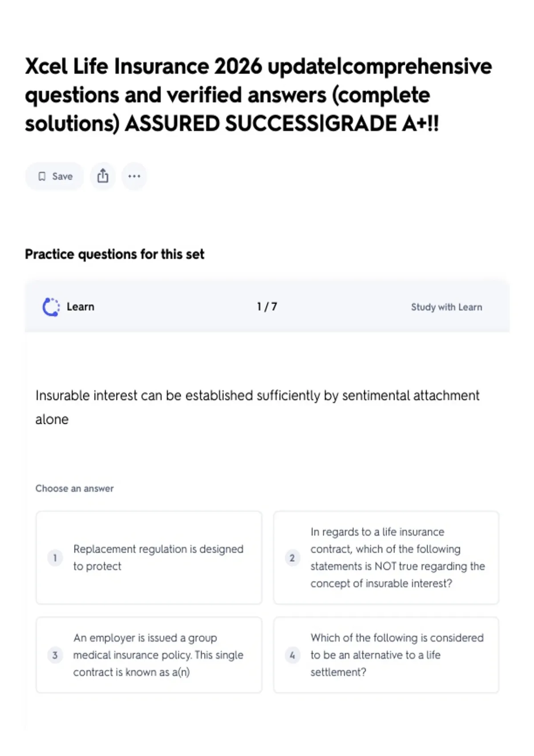Click the 1 / 7 question progress counter

click(x=267, y=307)
